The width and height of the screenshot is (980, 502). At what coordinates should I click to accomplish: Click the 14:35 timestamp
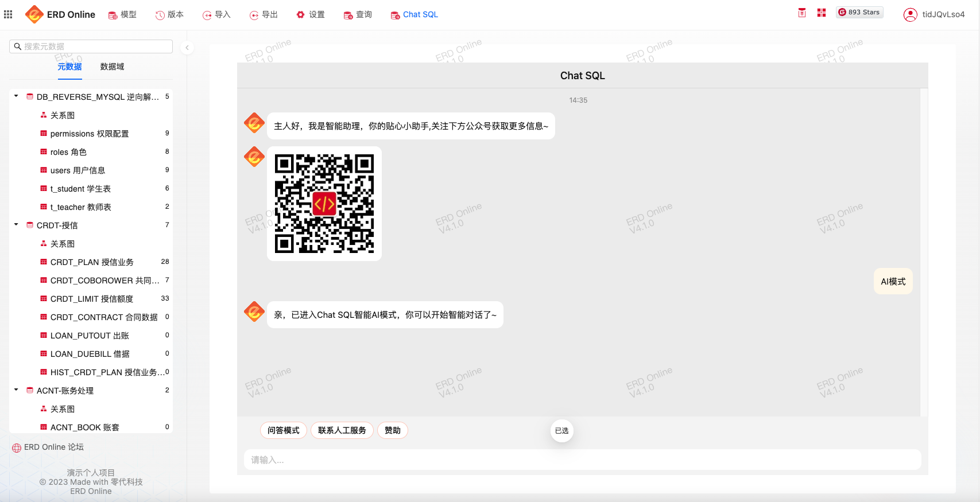[578, 100]
